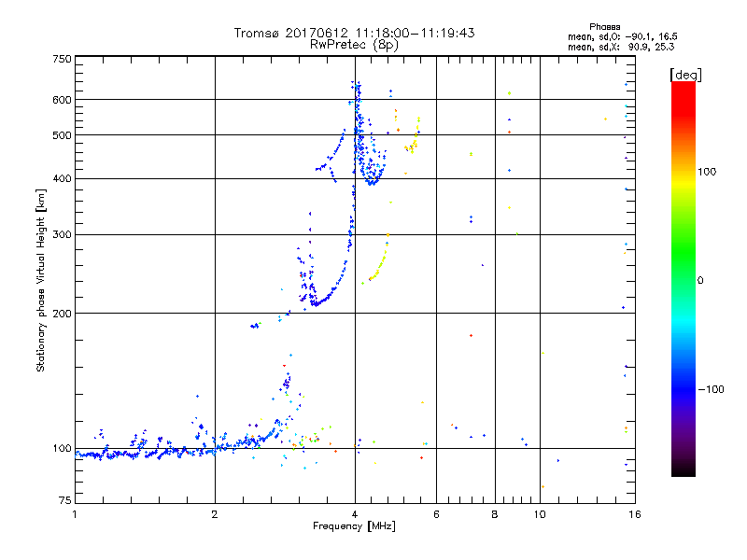Viewport: 747px width, 560px height.
Task: Click the 16 tick on frequency axis
Action: click(x=633, y=514)
